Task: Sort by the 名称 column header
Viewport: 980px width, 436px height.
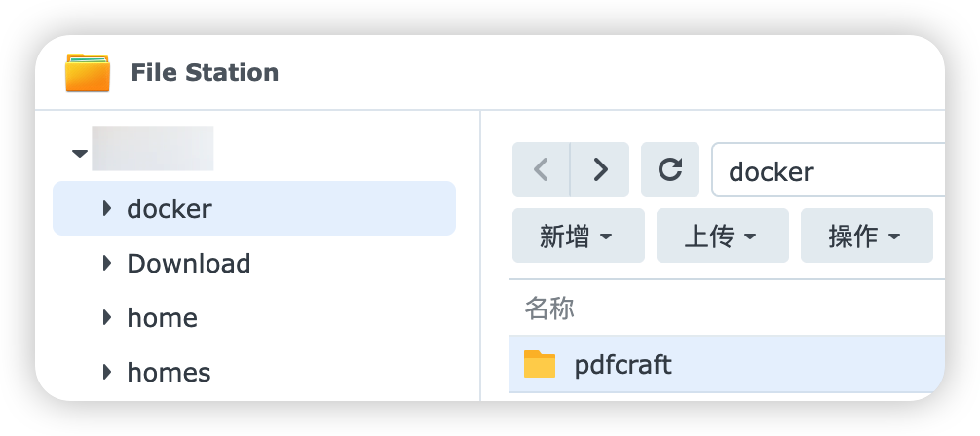Action: [x=549, y=309]
